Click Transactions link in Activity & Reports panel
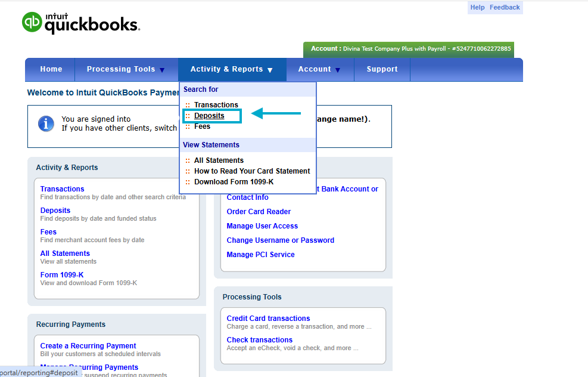Image resolution: width=588 pixels, height=377 pixels. [x=62, y=189]
